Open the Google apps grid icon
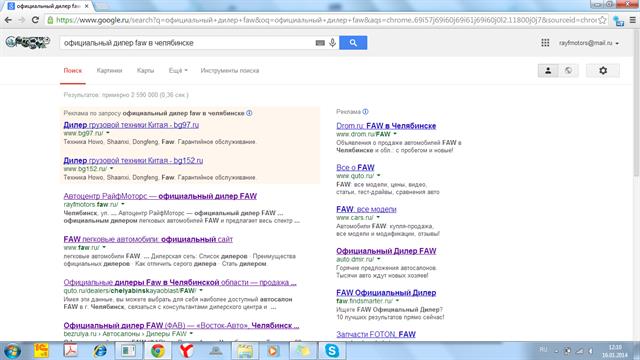The image size is (640, 360). pyautogui.click(x=545, y=43)
